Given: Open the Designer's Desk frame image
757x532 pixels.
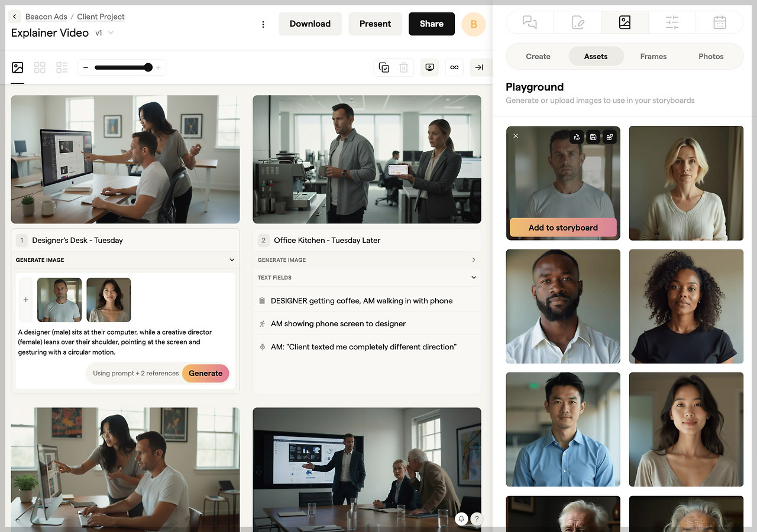Looking at the screenshot, I should pyautogui.click(x=125, y=160).
